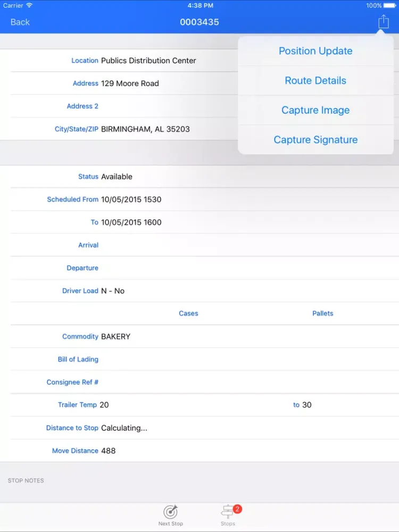The image size is (399, 532).
Task: Tap Scheduled From '10/05/2015 1530'
Action: click(131, 199)
